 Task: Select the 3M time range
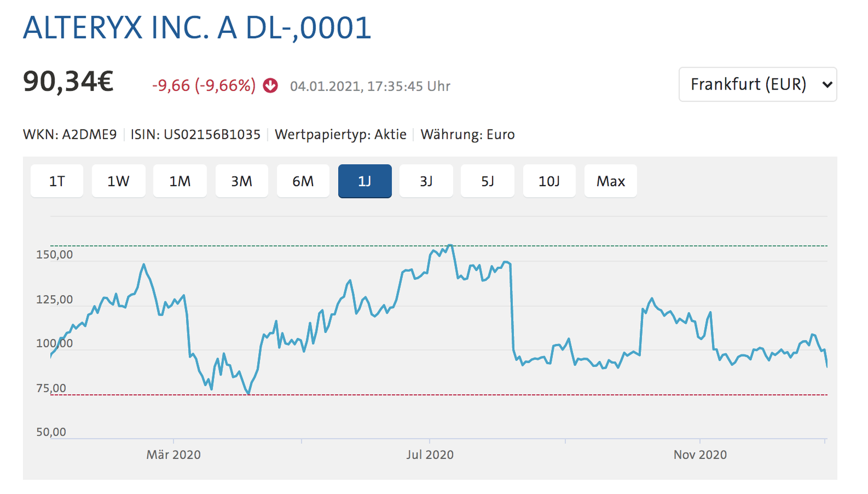click(x=241, y=181)
